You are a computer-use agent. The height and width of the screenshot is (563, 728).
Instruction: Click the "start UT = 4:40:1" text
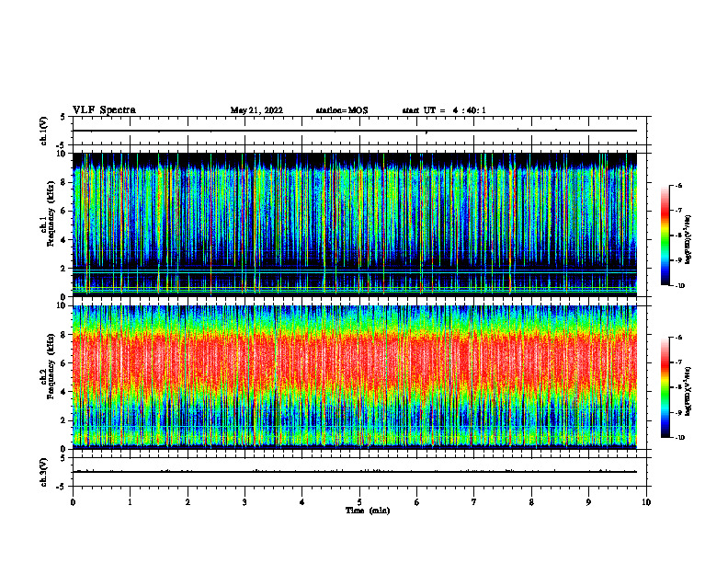tap(444, 110)
